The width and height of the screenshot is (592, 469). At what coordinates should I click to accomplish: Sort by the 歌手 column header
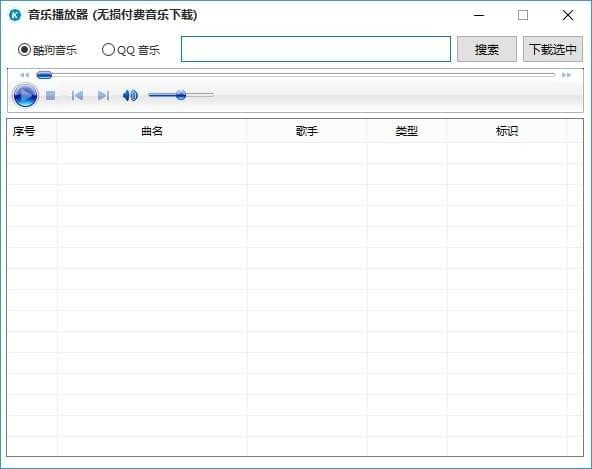[x=307, y=131]
